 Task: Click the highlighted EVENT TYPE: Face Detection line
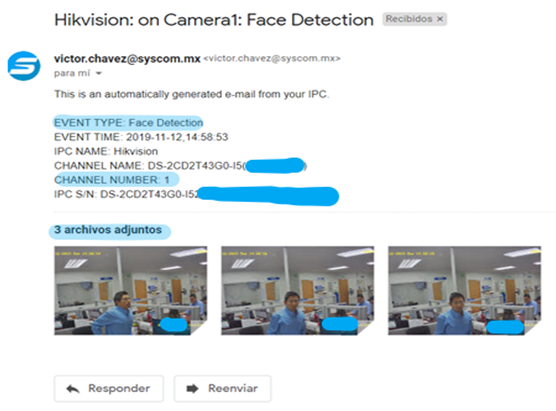click(x=128, y=123)
